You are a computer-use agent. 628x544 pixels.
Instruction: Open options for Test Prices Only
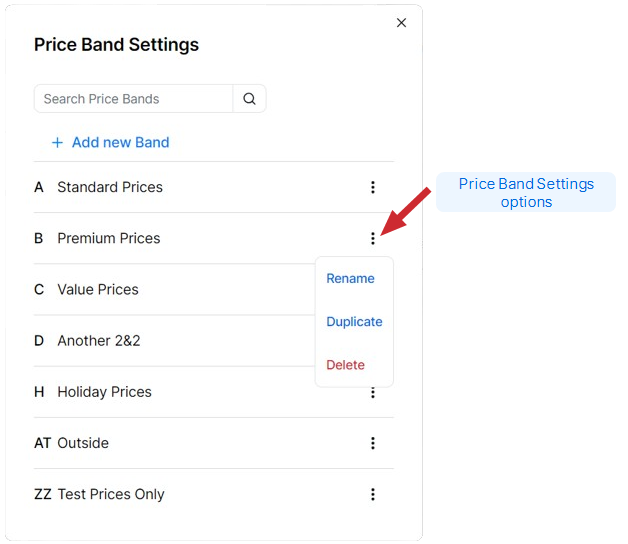click(373, 494)
